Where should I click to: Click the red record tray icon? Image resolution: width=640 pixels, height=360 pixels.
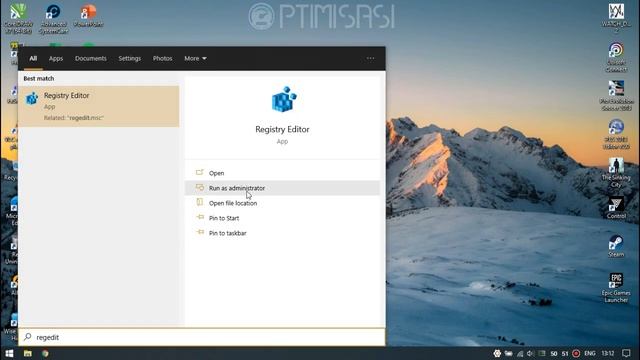tap(576, 353)
